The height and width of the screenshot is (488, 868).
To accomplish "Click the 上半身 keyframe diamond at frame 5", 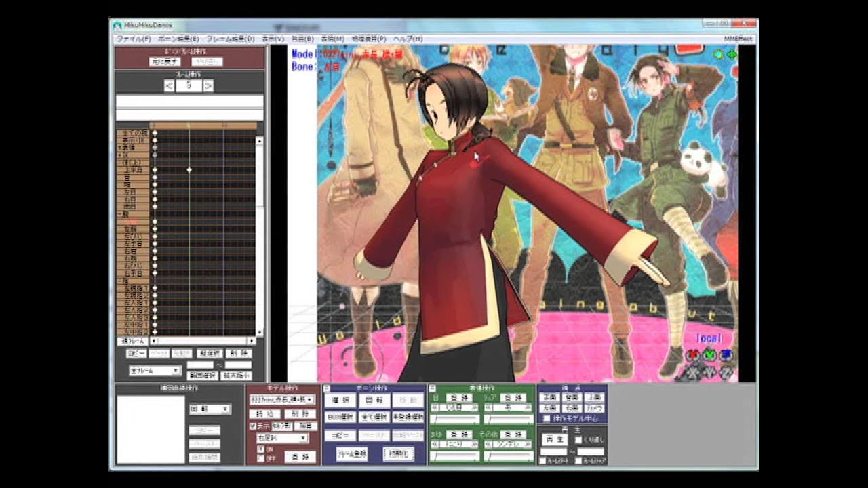I will 189,169.
